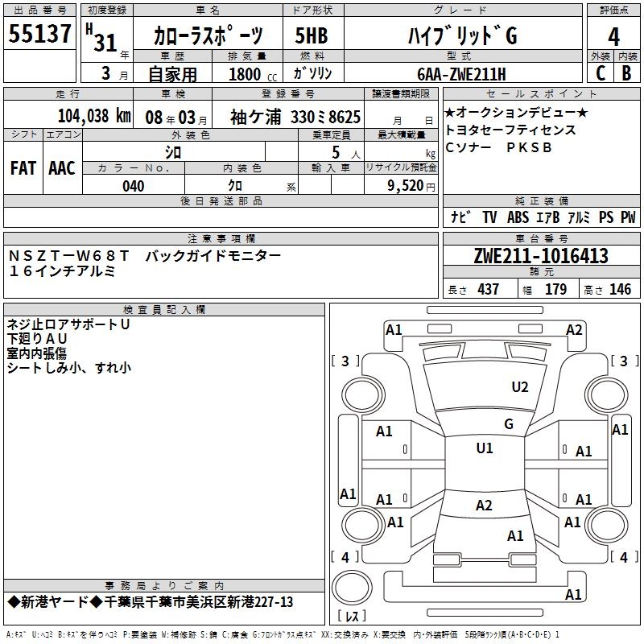This screenshot has height=644, width=644.
Task: Click the overall score 4
Action: pyautogui.click(x=613, y=36)
